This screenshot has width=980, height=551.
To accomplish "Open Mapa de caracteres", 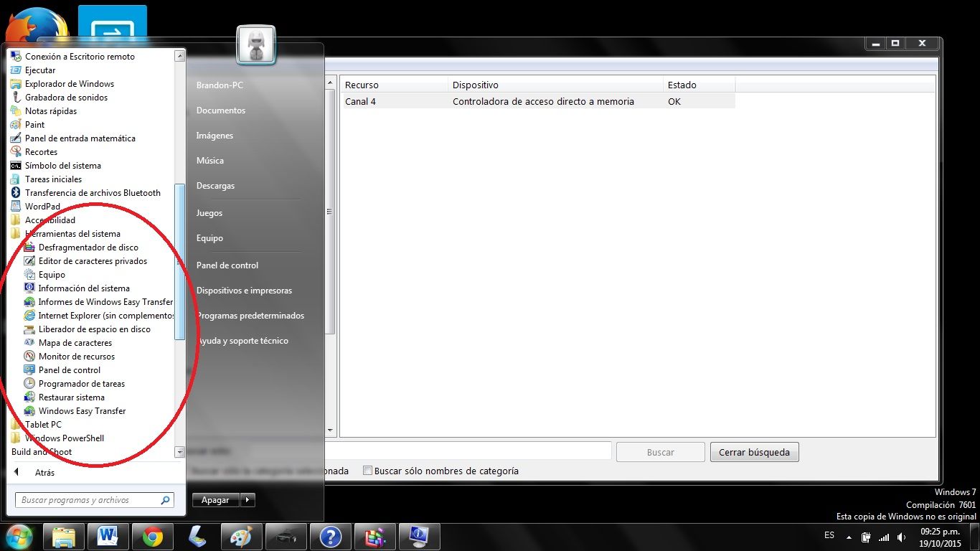I will pyautogui.click(x=75, y=343).
